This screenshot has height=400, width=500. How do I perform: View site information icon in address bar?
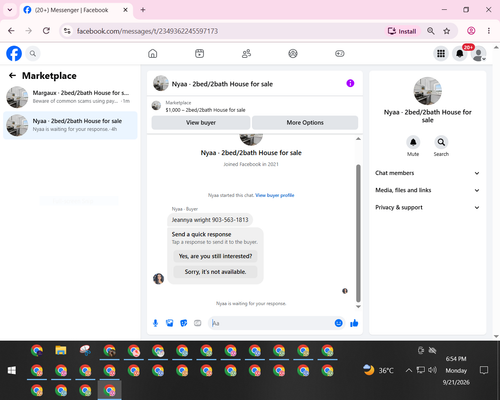(x=67, y=31)
